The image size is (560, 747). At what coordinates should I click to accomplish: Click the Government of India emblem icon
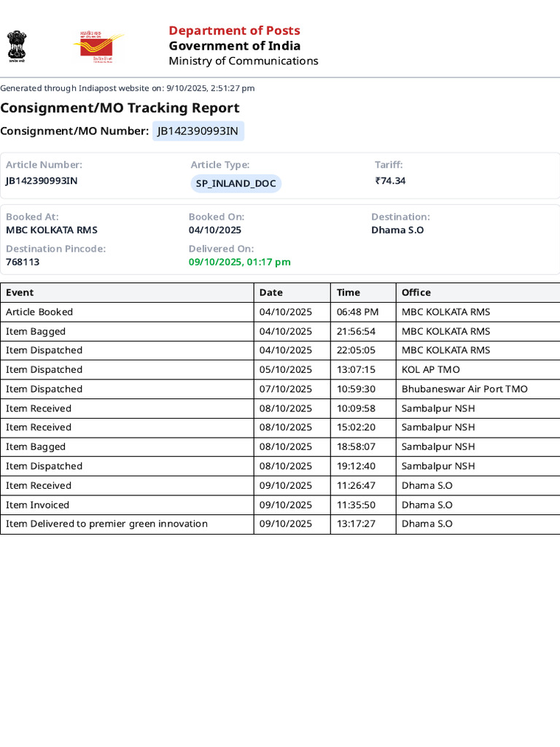point(17,46)
